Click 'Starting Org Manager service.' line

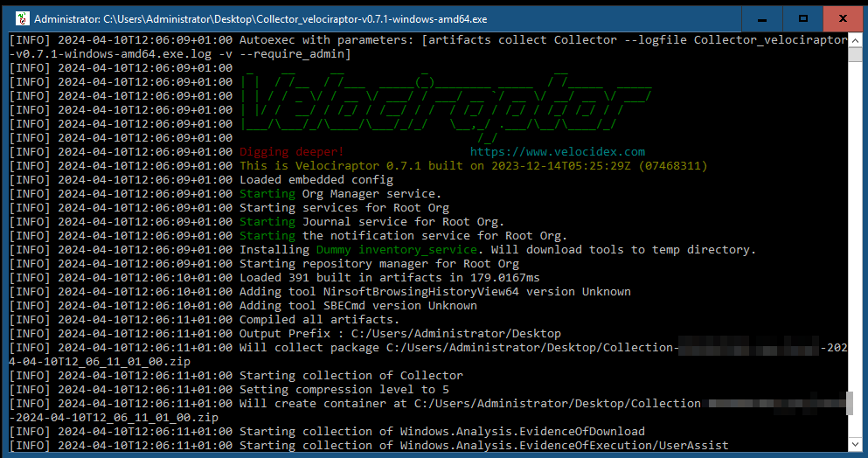click(x=340, y=194)
